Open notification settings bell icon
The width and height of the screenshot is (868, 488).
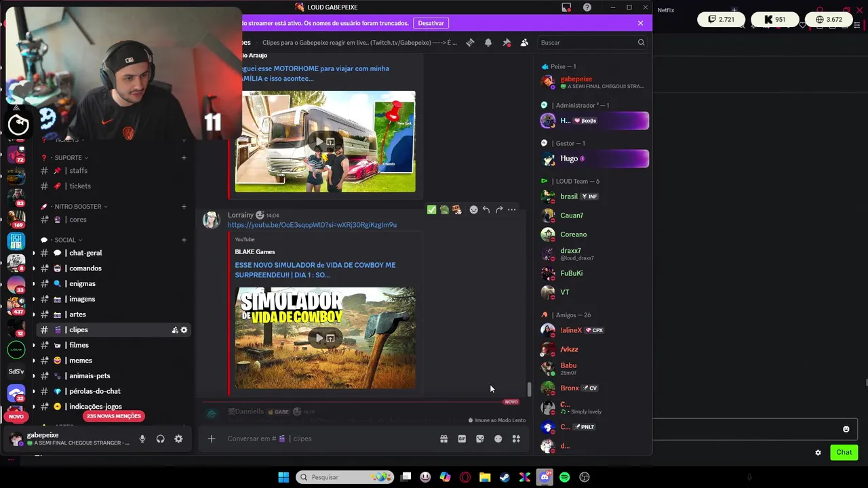[x=488, y=42]
